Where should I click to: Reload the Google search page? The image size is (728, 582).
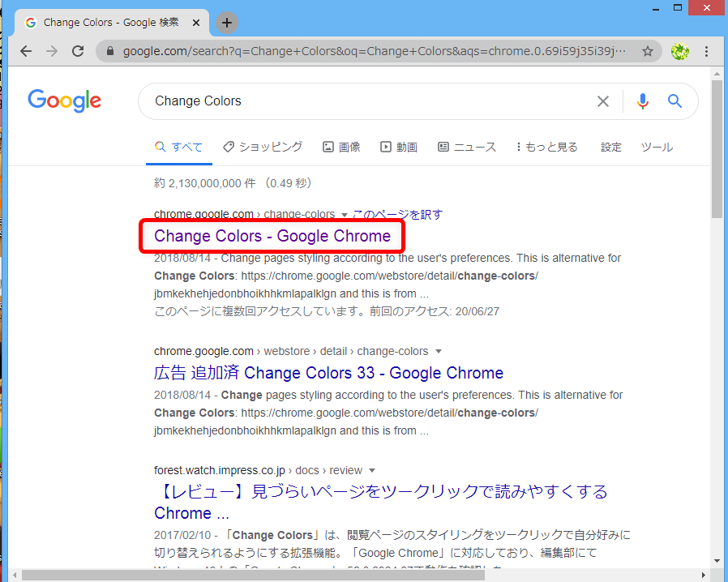78,51
